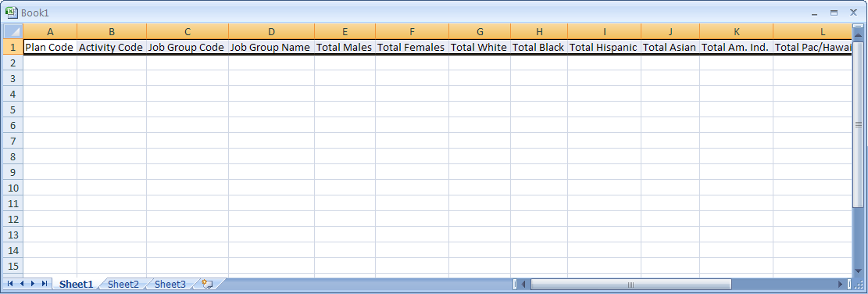
Task: Click the Select All corner button
Action: (13, 31)
